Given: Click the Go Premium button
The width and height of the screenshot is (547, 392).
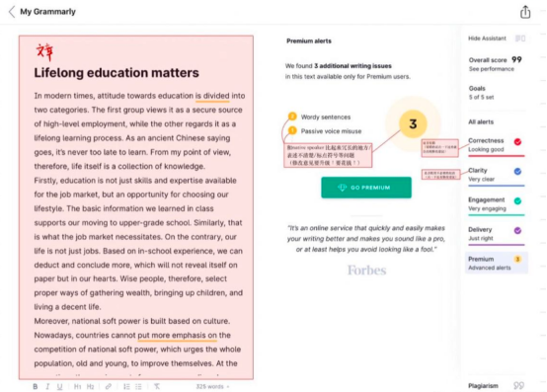Looking at the screenshot, I should [x=366, y=188].
